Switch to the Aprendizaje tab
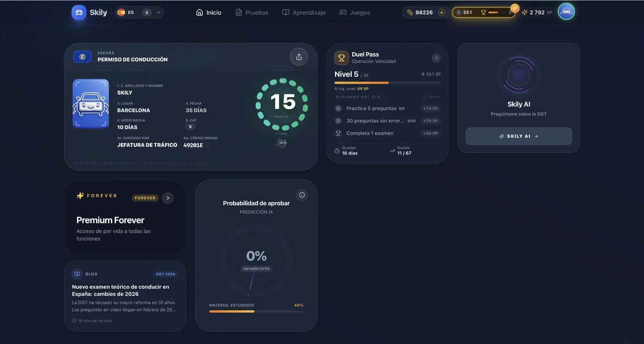 point(304,13)
